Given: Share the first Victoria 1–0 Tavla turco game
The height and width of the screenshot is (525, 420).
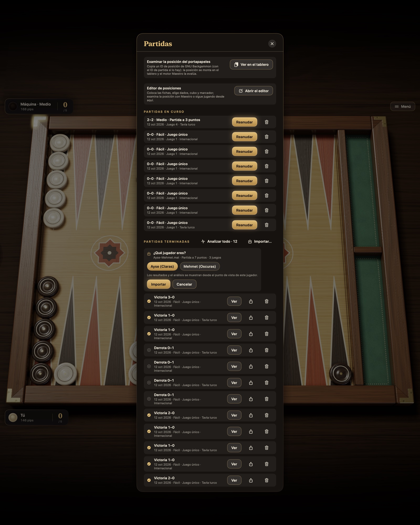Looking at the screenshot, I should (x=251, y=318).
